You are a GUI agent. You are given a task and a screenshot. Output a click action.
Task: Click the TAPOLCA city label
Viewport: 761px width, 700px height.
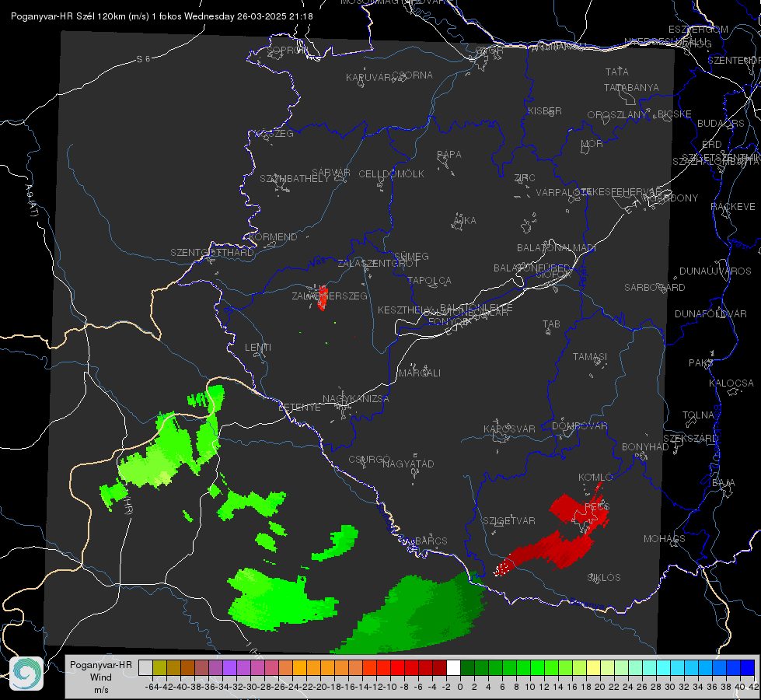pyautogui.click(x=429, y=280)
